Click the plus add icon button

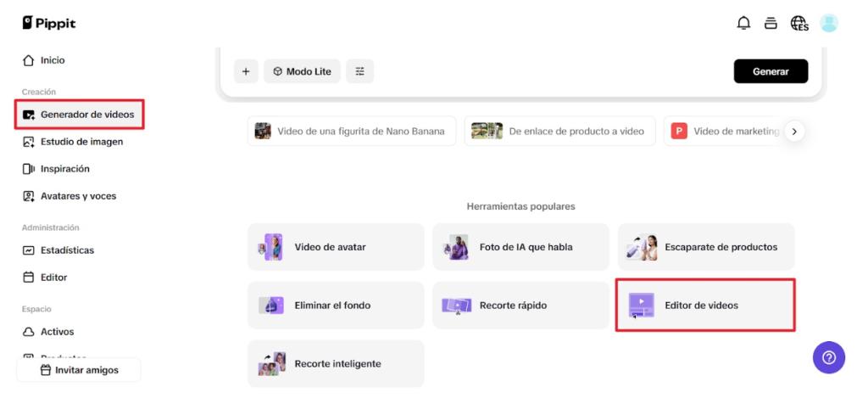(x=245, y=71)
